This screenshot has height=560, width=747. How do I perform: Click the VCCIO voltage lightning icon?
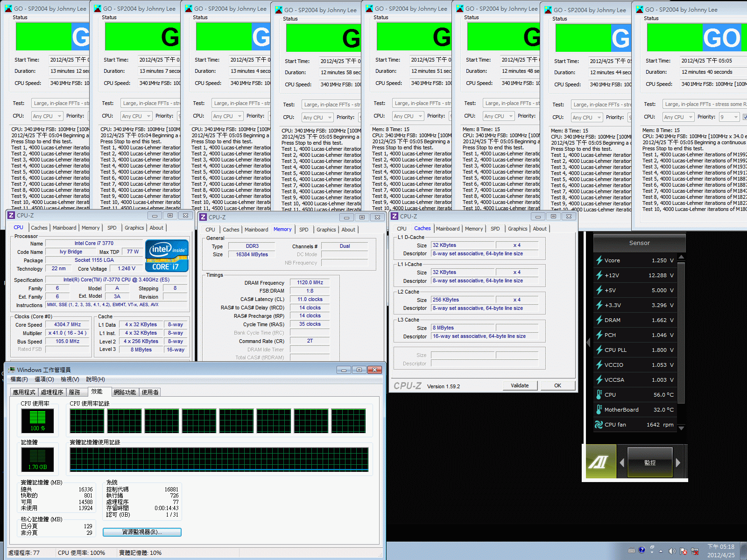pos(599,365)
